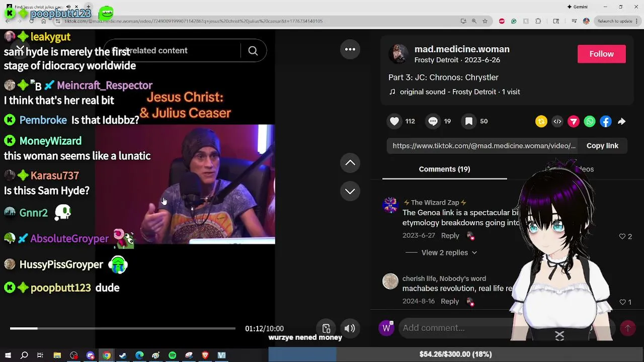Open Brave browser from taskbar
Viewport: 644px width, 362px height.
click(x=205, y=355)
